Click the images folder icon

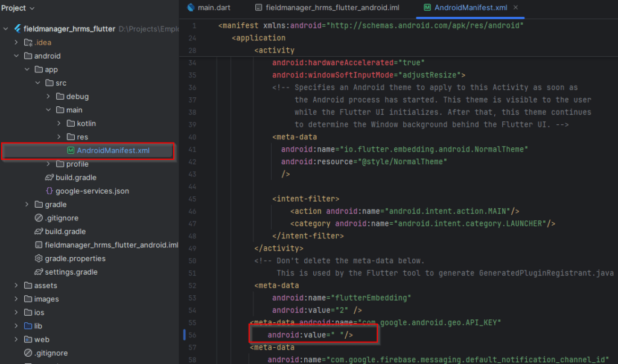coord(28,299)
